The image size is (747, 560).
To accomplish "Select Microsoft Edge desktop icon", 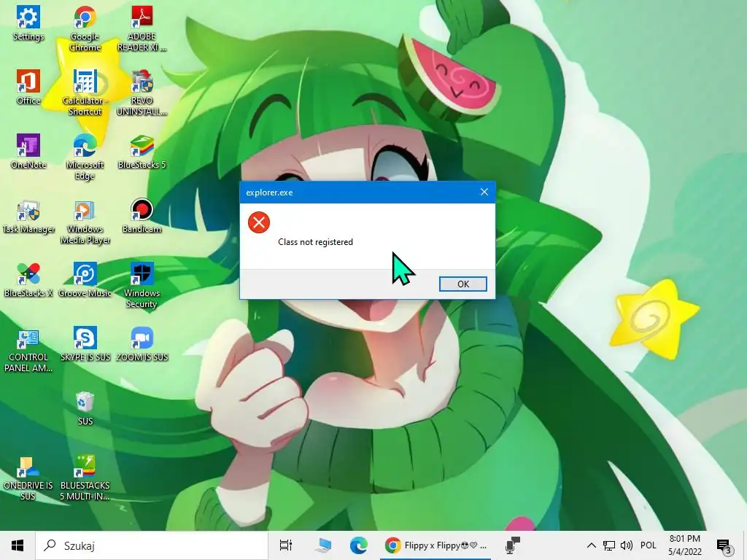I will [85, 157].
